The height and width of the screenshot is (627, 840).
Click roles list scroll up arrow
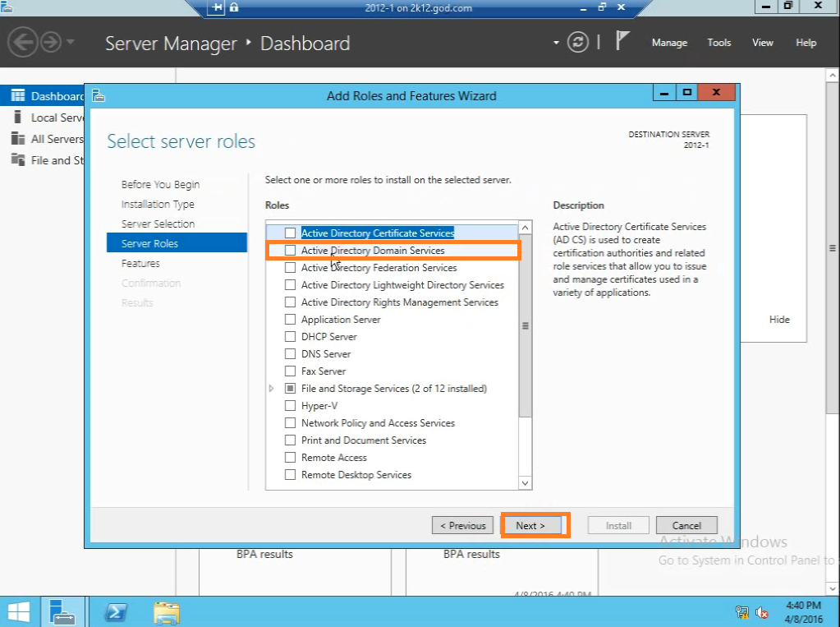526,228
